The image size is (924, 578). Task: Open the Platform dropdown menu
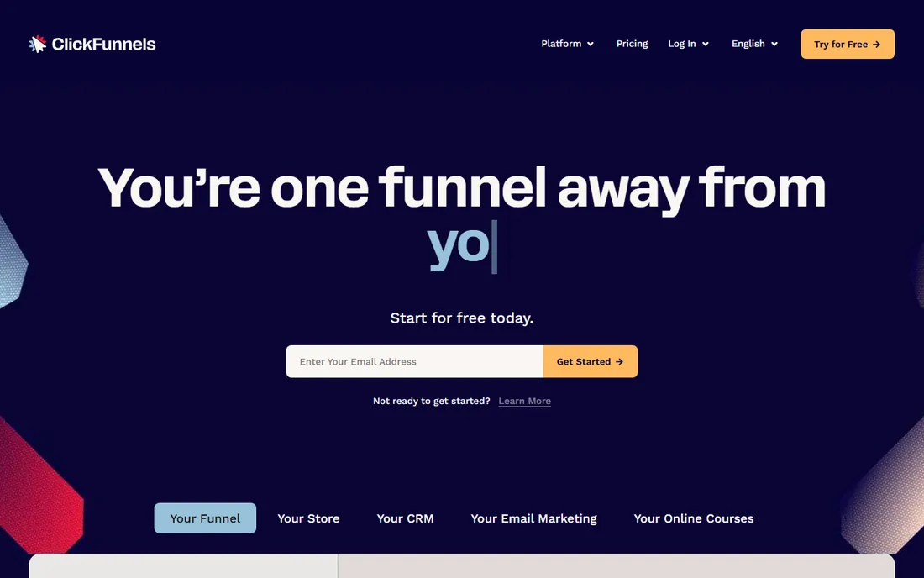click(568, 44)
